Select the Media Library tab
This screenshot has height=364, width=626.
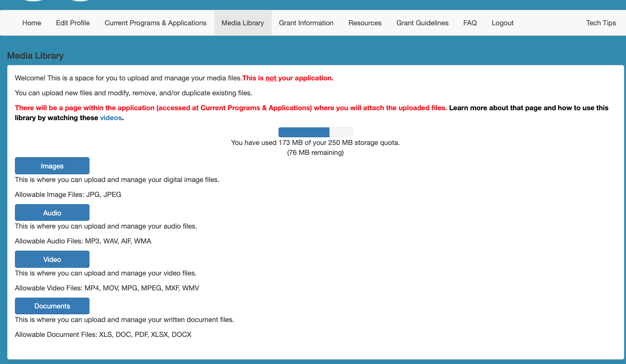(243, 23)
